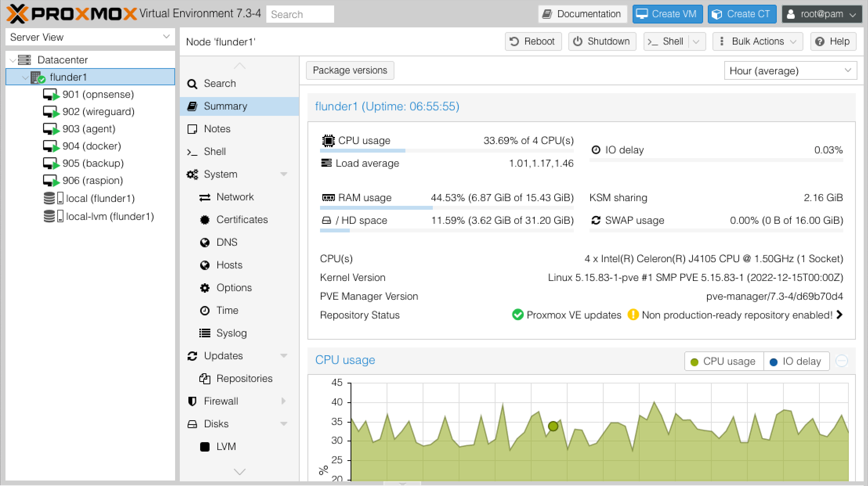Screen dimensions: 868x486
Task: Click the Firewall shield icon
Action: pos(192,401)
